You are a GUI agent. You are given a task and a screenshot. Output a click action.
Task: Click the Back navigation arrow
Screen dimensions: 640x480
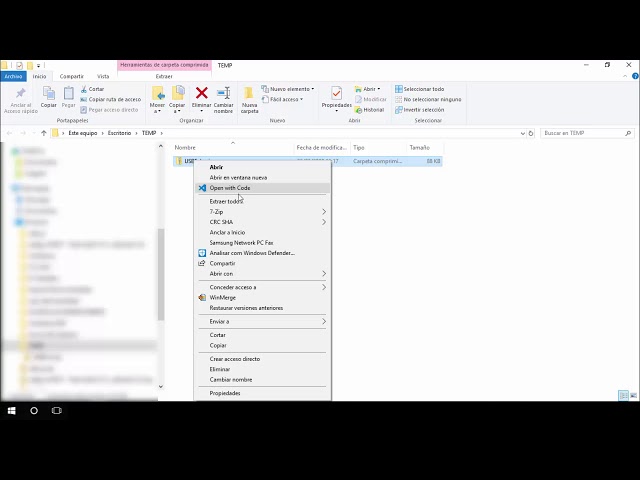pos(9,133)
